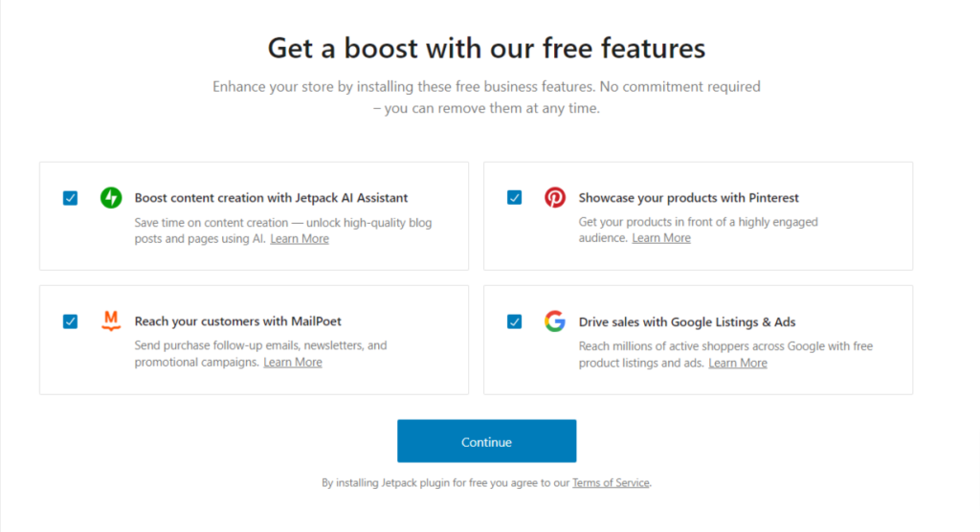Click the Google "G" logo icon
This screenshot has width=980, height=532.
pyautogui.click(x=555, y=321)
